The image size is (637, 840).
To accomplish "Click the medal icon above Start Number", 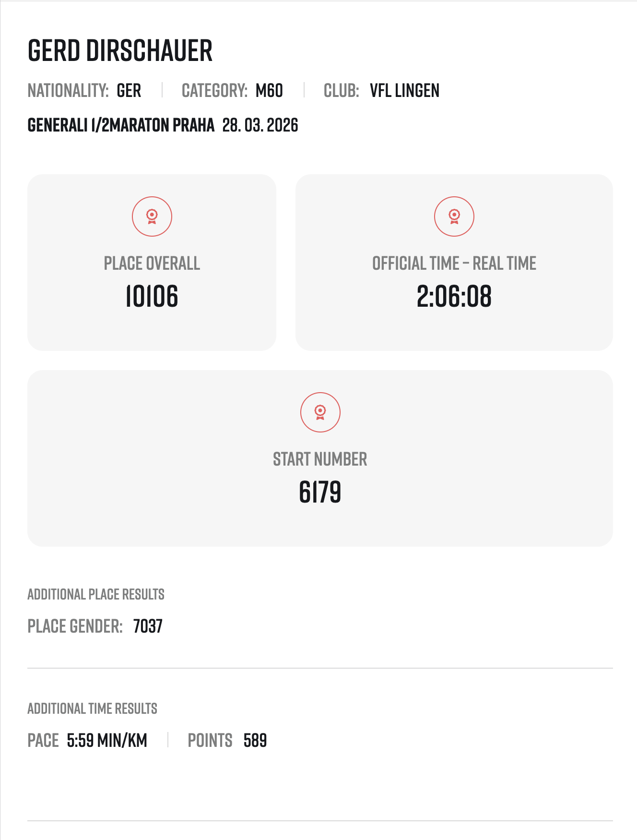I will tap(320, 412).
